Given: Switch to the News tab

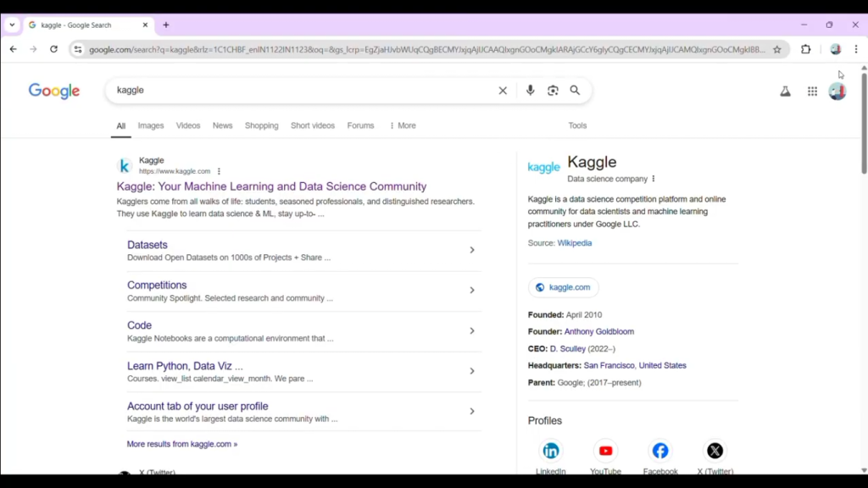Looking at the screenshot, I should 223,125.
